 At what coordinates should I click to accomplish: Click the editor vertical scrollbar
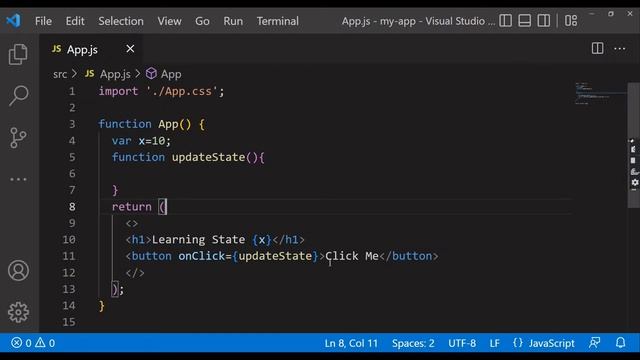pos(633,145)
